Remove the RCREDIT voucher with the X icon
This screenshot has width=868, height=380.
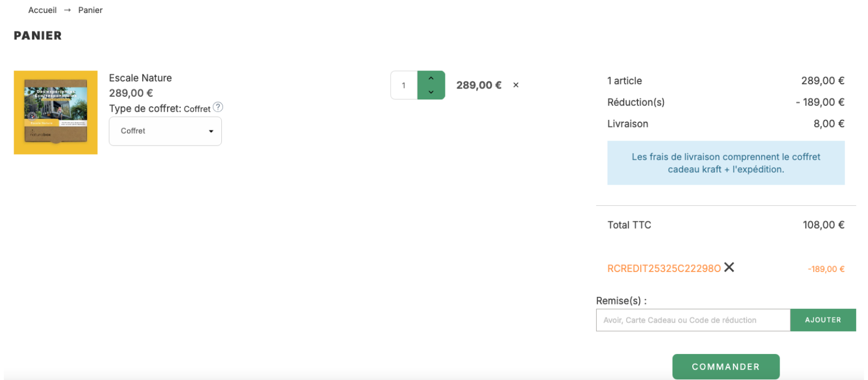(729, 267)
